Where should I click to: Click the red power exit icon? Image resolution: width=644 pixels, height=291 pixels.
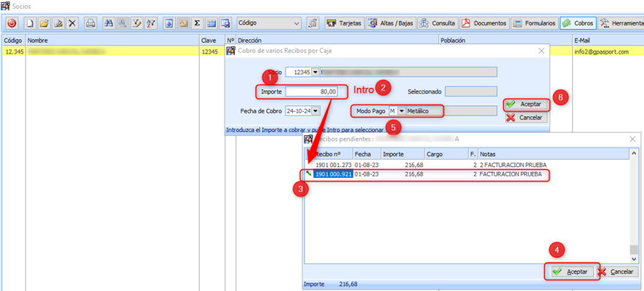click(x=12, y=23)
